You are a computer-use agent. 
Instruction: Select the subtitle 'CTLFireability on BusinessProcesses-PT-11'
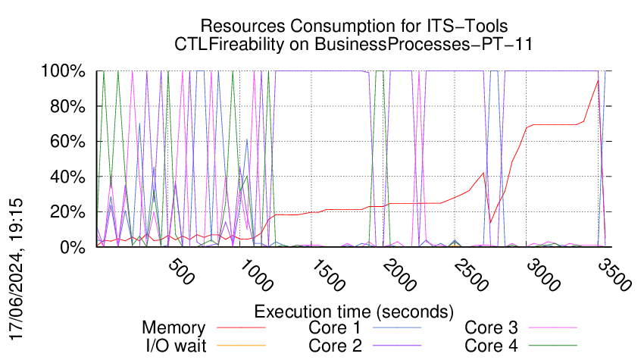pyautogui.click(x=354, y=45)
